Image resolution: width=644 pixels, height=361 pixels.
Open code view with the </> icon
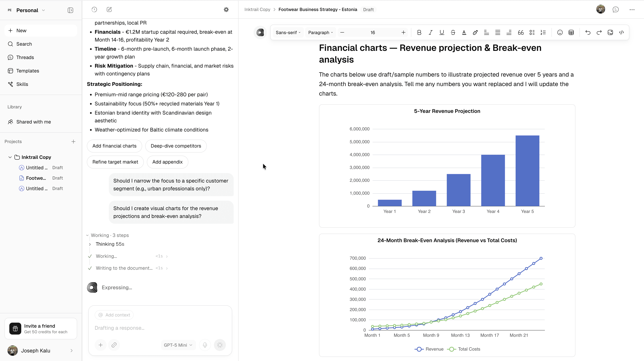[622, 32]
